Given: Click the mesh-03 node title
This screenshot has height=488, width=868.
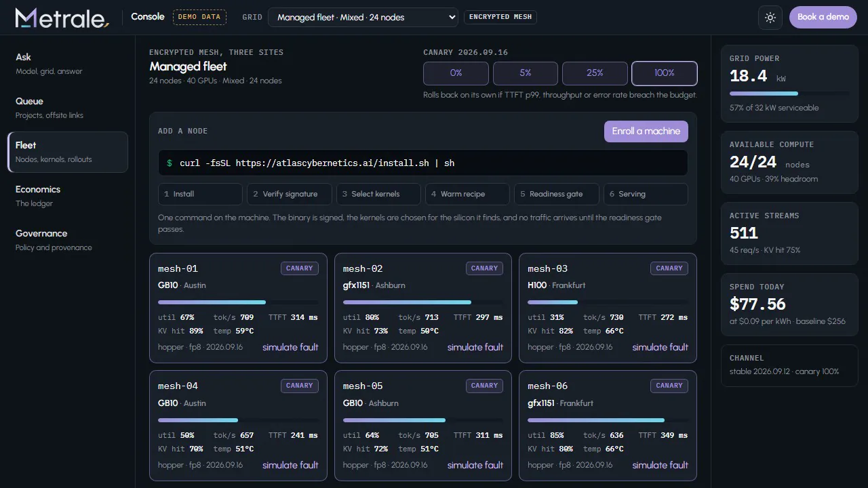Looking at the screenshot, I should [548, 268].
